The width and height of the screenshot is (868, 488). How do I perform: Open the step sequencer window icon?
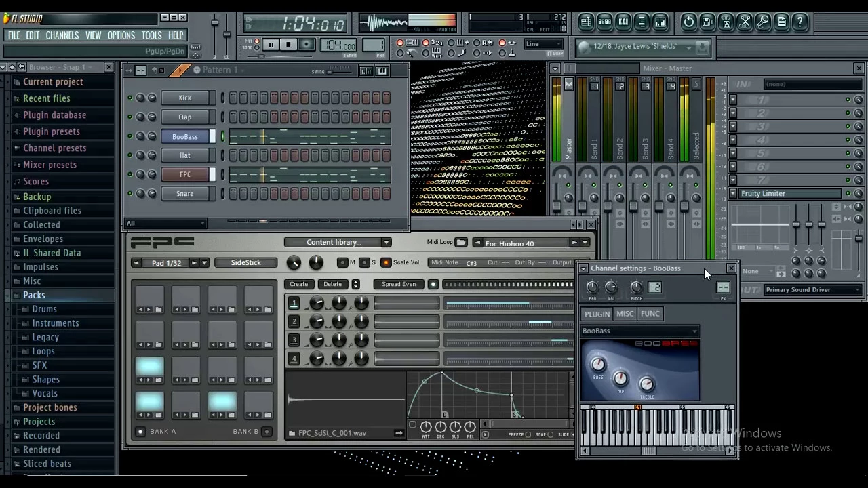pyautogui.click(x=605, y=22)
